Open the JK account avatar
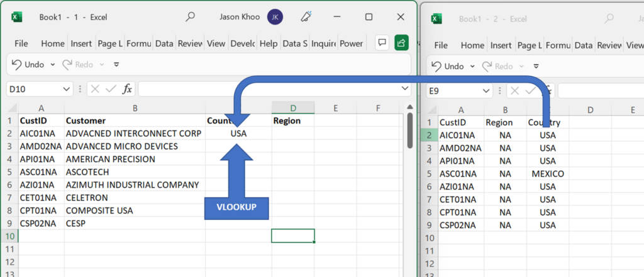This screenshot has height=277, width=644. coord(275,17)
